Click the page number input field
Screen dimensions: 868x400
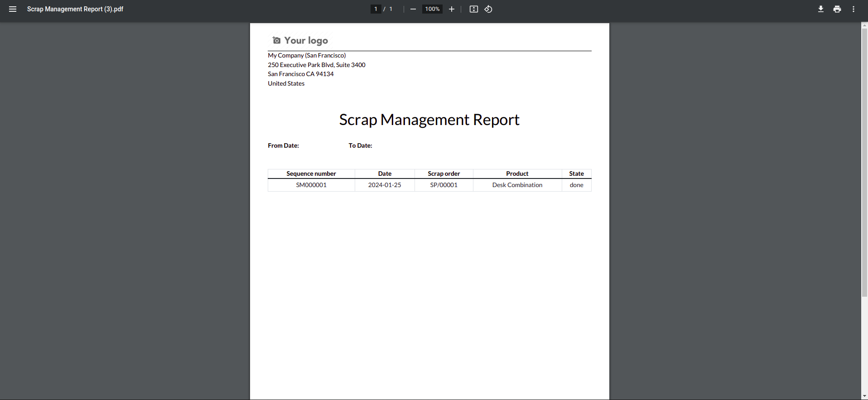(376, 9)
